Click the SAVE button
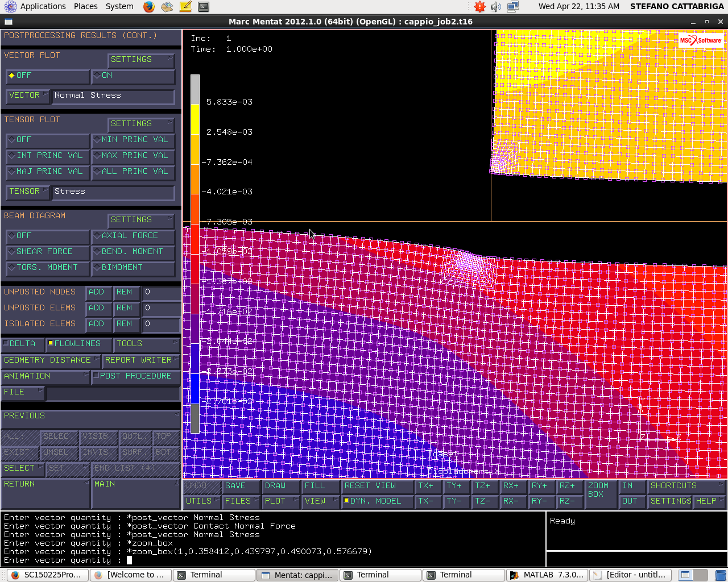The height and width of the screenshot is (582, 728). 241,486
